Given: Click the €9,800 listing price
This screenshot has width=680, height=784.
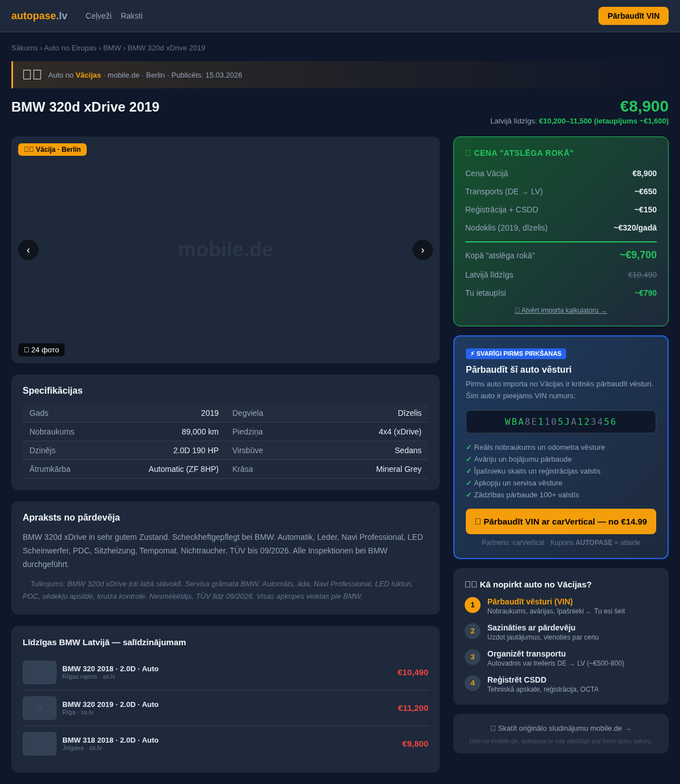Looking at the screenshot, I should click(x=415, y=744).
